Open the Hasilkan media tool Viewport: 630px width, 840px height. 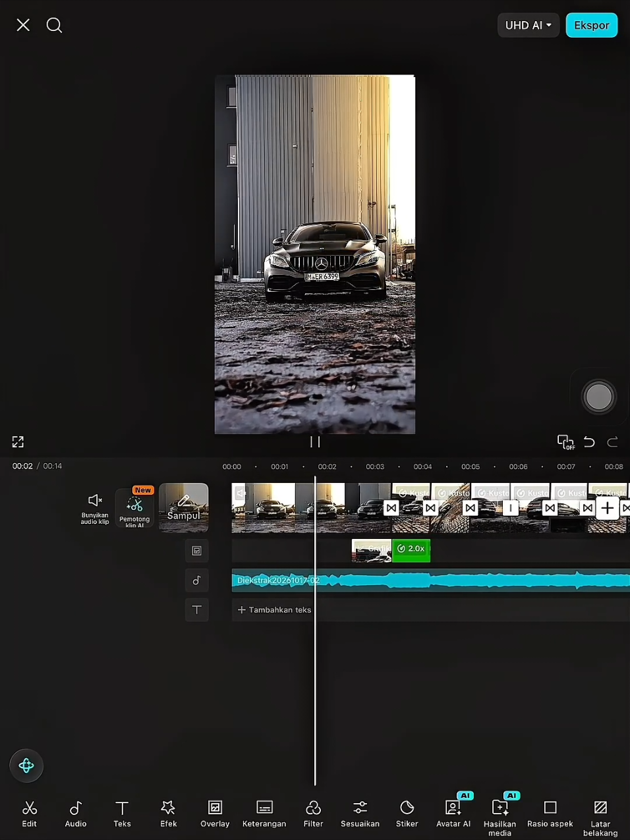[x=500, y=816]
